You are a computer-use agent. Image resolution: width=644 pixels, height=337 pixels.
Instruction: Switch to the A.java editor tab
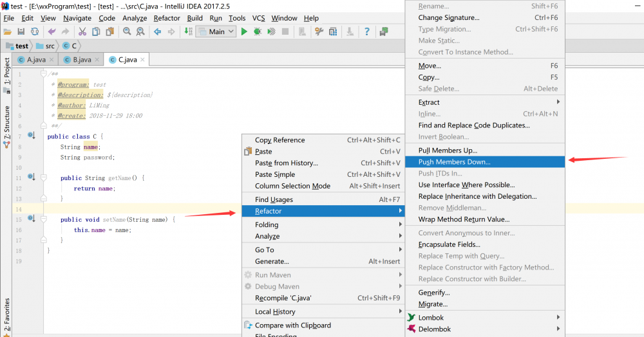[36, 60]
